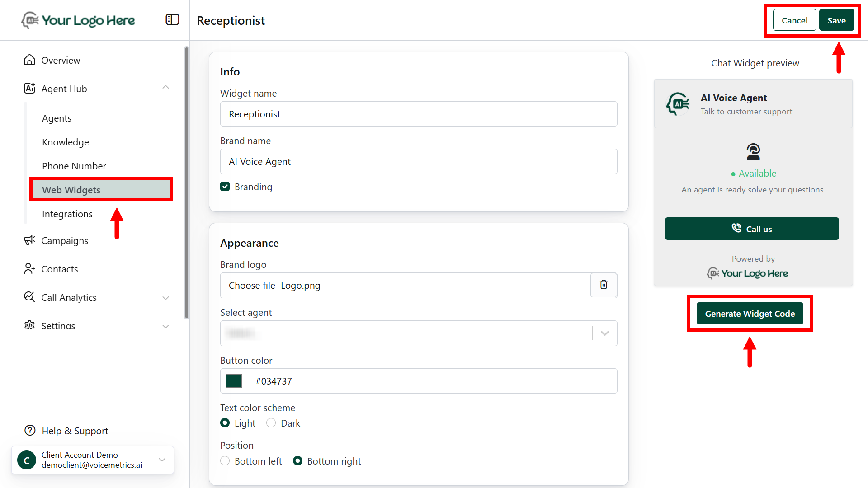868x488 pixels.
Task: Choose Bottom left position
Action: [x=225, y=461]
